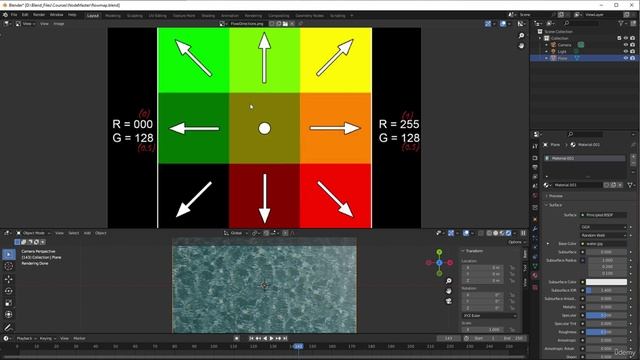Select rendered viewport shading mode
Image resolution: width=640 pixels, height=360 pixels.
coord(509,233)
